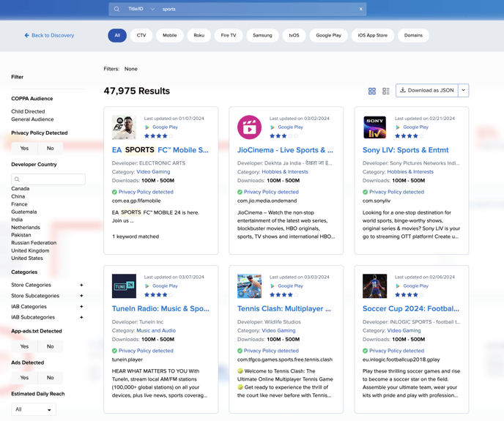The image size is (504, 421).
Task: Open Estimated Daily Reach All dropdown
Action: click(34, 409)
